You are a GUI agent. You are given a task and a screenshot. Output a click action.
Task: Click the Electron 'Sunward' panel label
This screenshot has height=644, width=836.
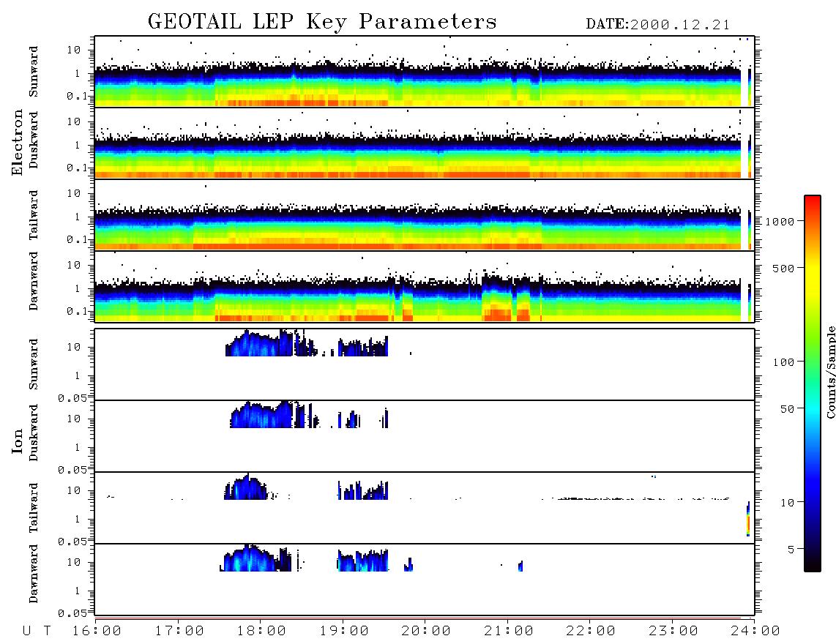pyautogui.click(x=34, y=72)
